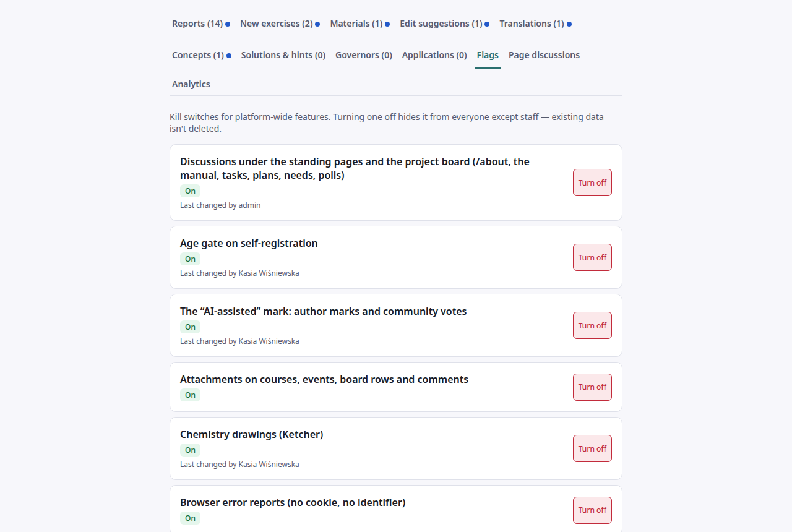Turn off Age gate on self-registration
The width and height of the screenshot is (792, 532).
point(592,257)
